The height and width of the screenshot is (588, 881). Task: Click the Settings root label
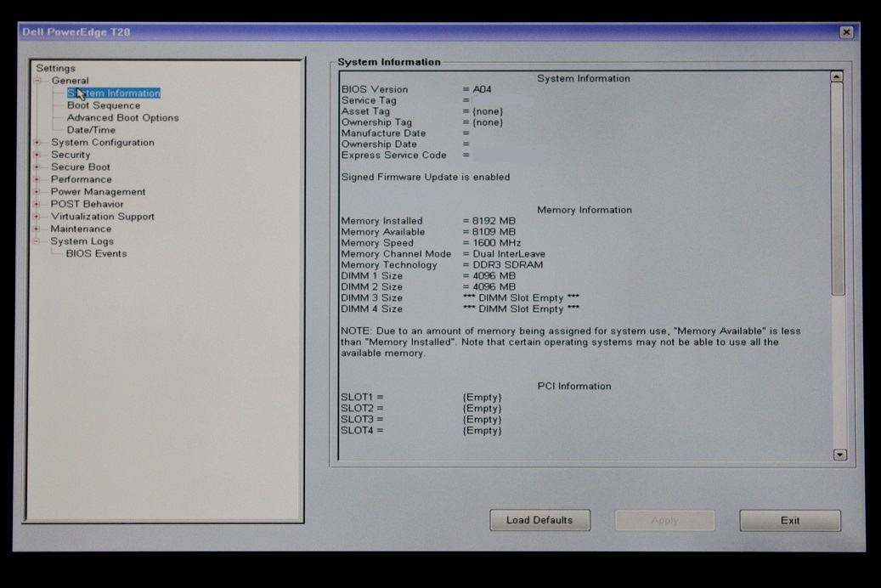pyautogui.click(x=55, y=68)
